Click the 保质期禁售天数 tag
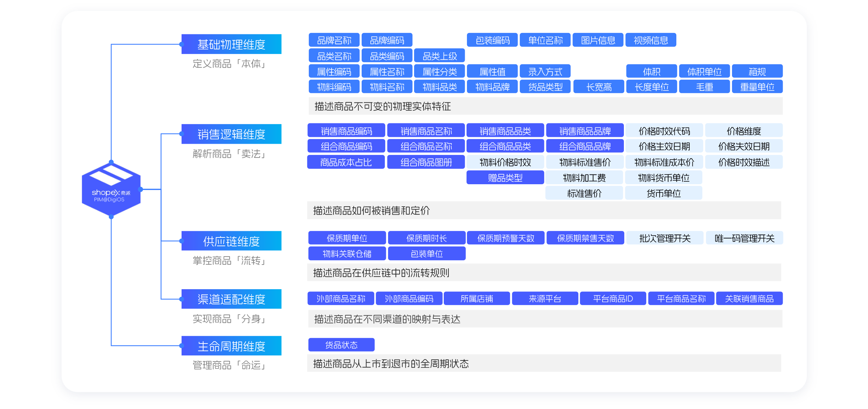 (585, 238)
